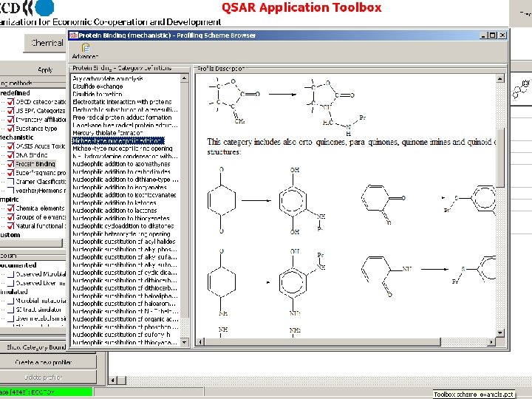Select Free radical protein adduct formation

click(x=122, y=117)
